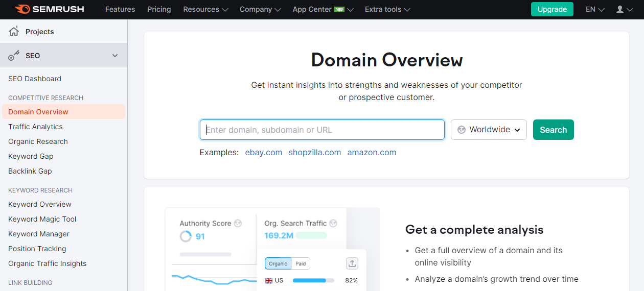
Task: Open Keyword Manager
Action: 39,234
